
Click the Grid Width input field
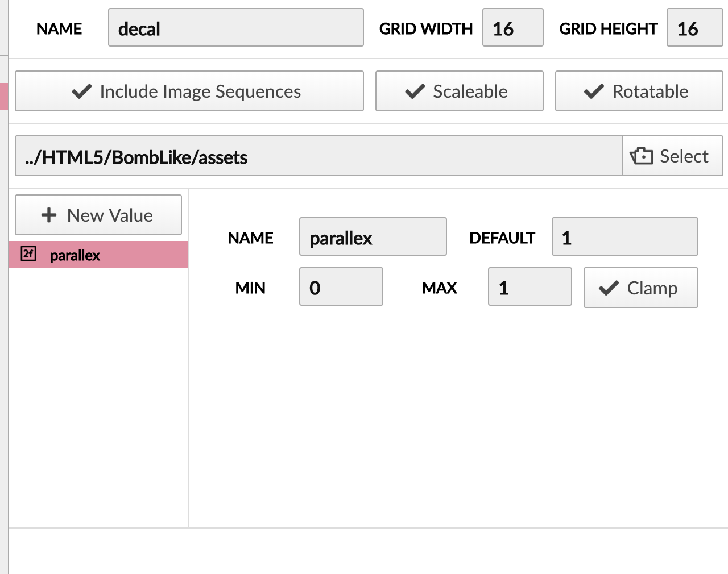[513, 27]
